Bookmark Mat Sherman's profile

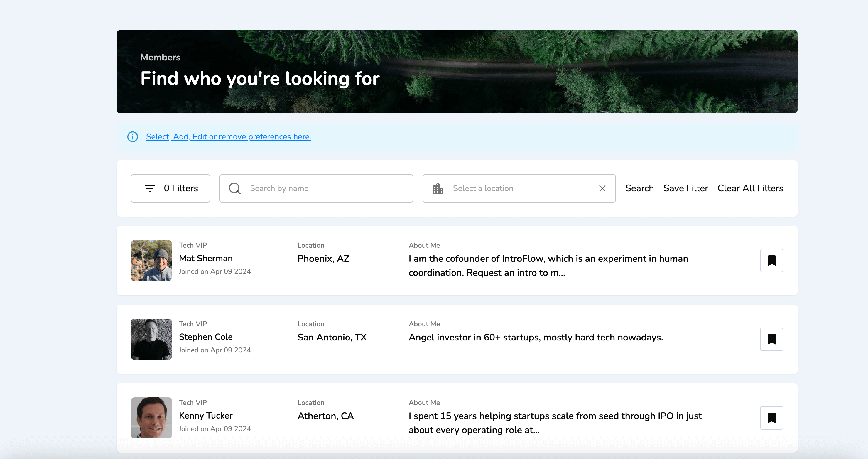click(x=771, y=261)
